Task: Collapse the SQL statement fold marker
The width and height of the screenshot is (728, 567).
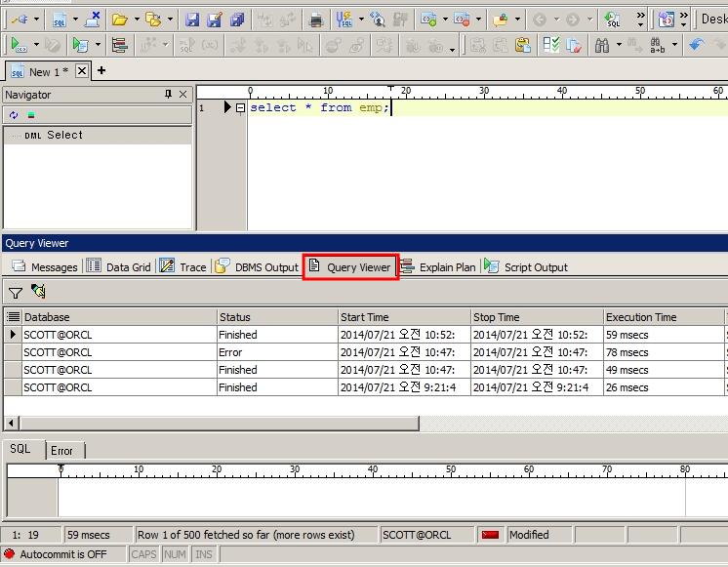Action: 240,108
